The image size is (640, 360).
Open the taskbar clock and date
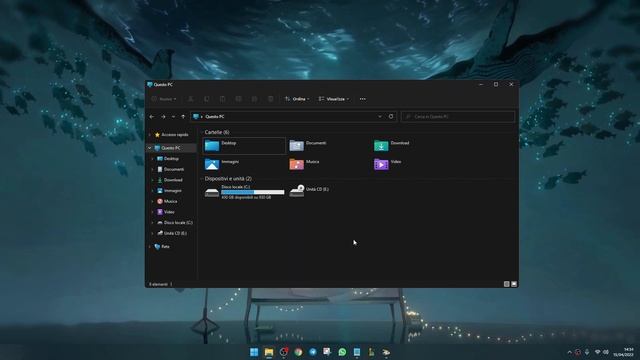(624, 352)
